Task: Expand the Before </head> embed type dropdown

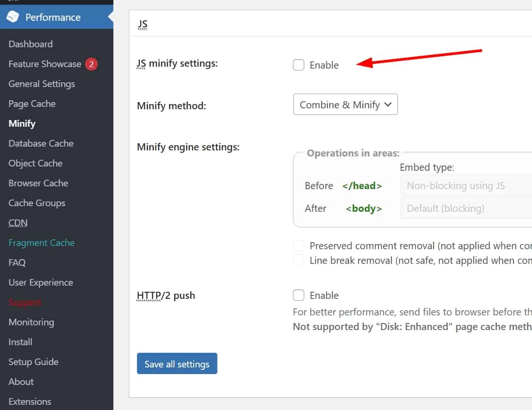Action: (465, 186)
